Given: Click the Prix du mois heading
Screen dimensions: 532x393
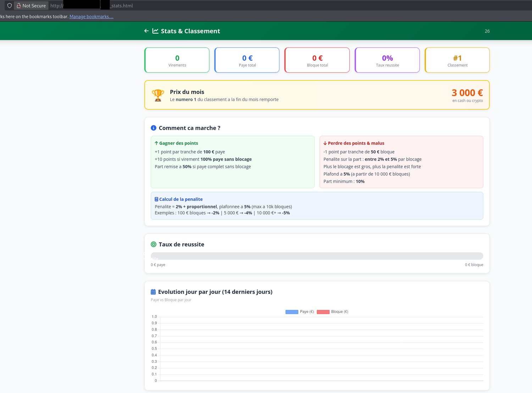Looking at the screenshot, I should 187,92.
